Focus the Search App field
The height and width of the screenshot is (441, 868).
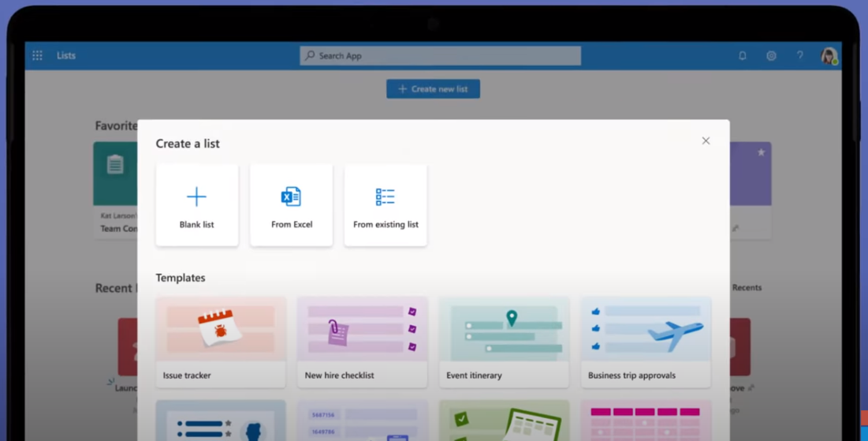coord(440,55)
